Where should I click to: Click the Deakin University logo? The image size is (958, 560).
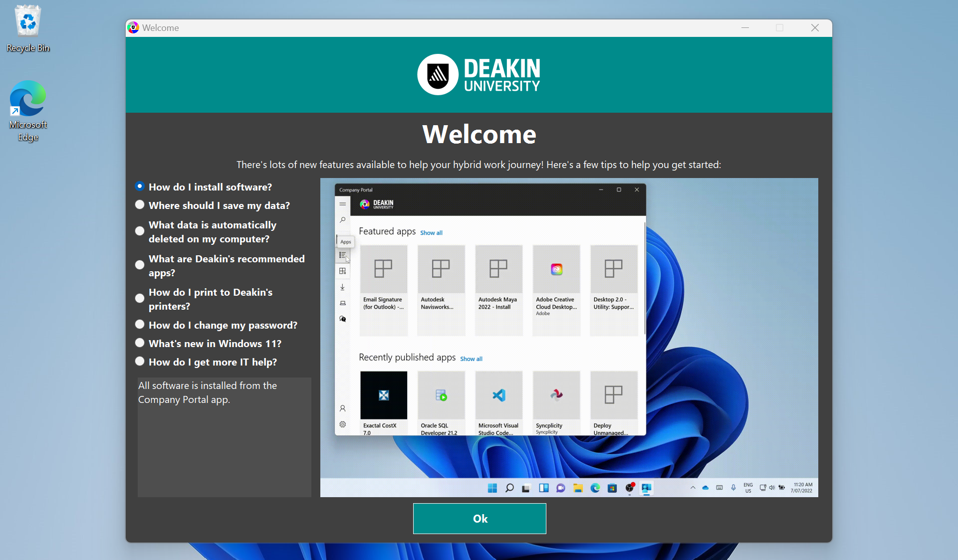tap(479, 75)
